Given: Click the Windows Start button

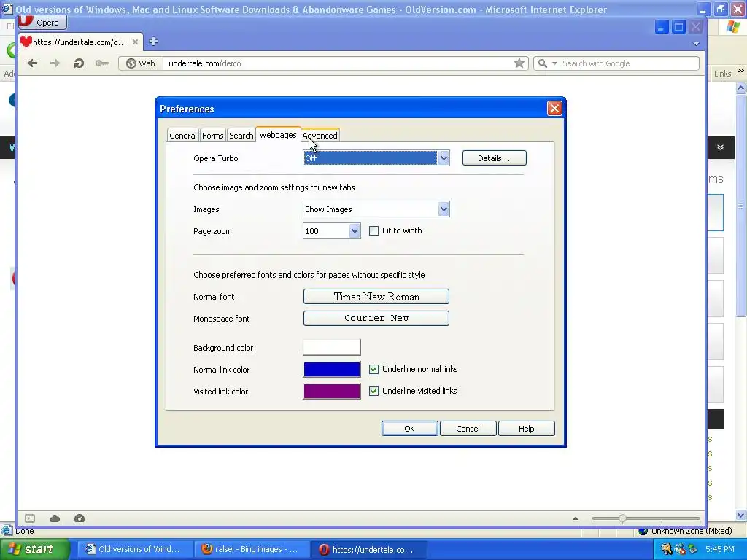Looking at the screenshot, I should pos(34,549).
